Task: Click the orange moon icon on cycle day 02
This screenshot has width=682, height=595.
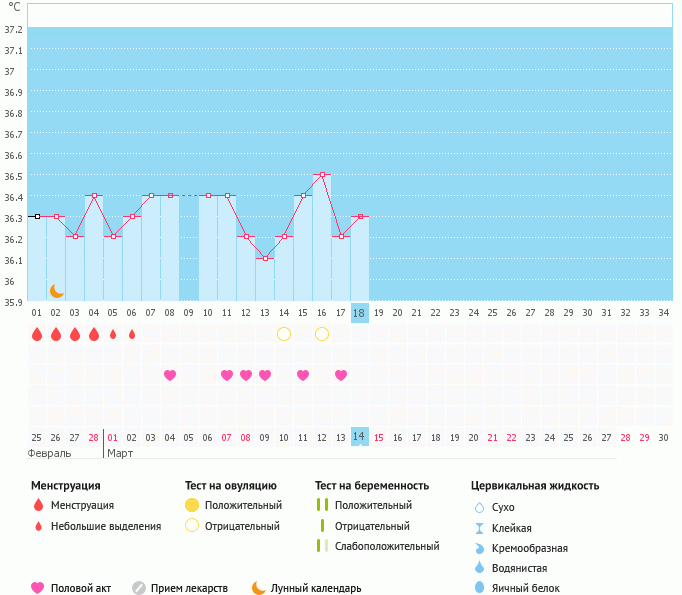Action: (57, 290)
